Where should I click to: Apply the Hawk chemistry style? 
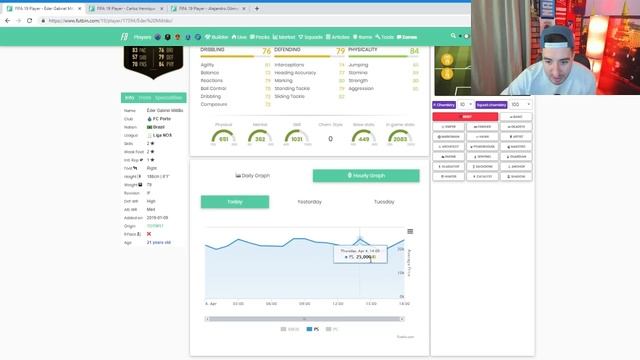[482, 137]
